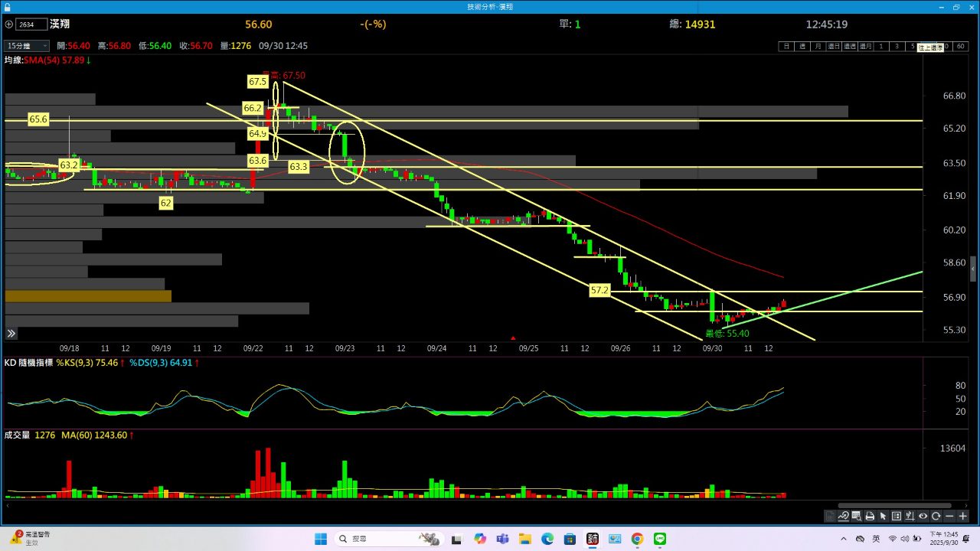This screenshot has width=980, height=551.
Task: Click the trend line drawing tool icon
Action: [843, 517]
